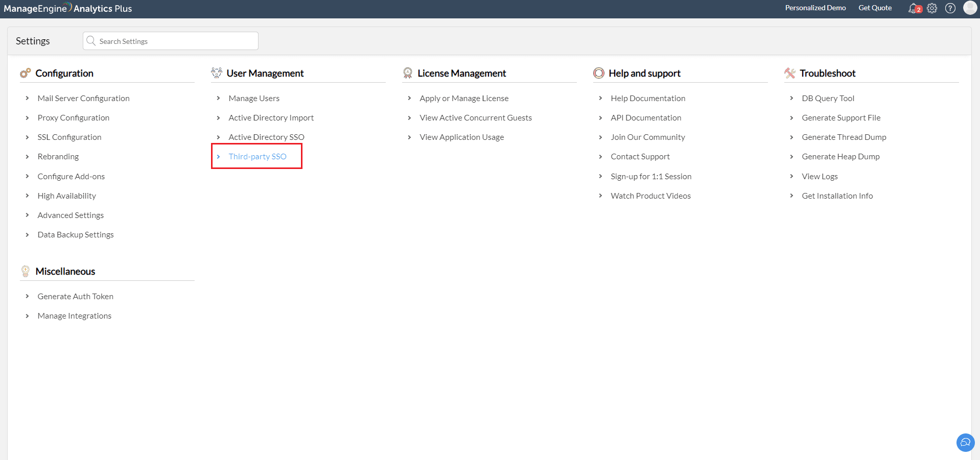Click the arrow beside Configure Add-ons
This screenshot has width=980, height=460.
(27, 176)
